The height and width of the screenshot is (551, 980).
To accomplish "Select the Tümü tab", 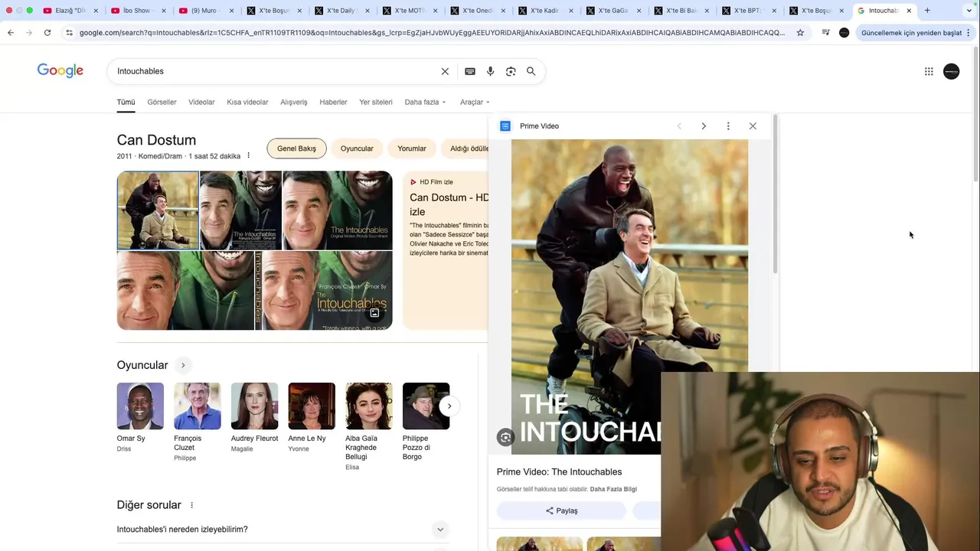I will tap(126, 102).
